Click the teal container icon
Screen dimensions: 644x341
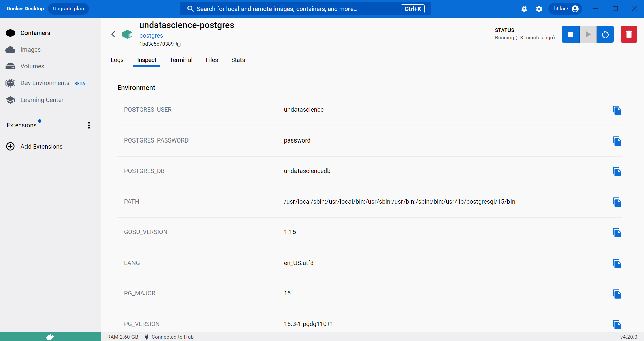(127, 34)
